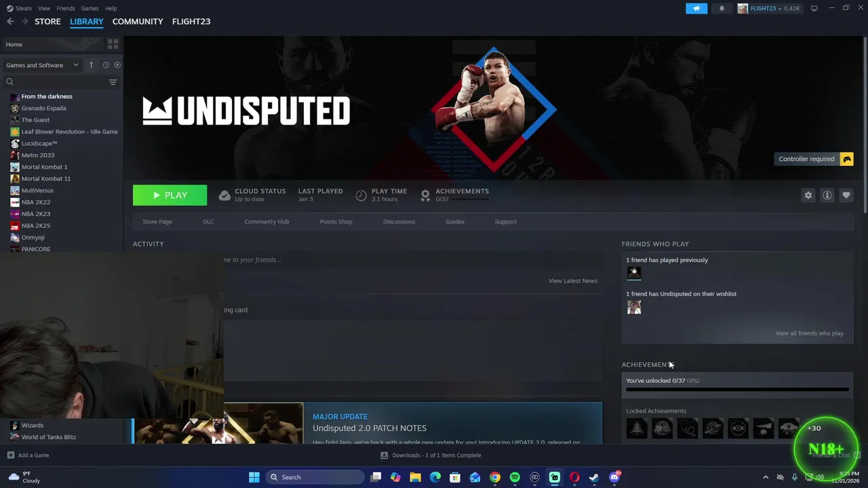Image resolution: width=868 pixels, height=488 pixels.
Task: Click View Latest News
Action: (x=573, y=281)
